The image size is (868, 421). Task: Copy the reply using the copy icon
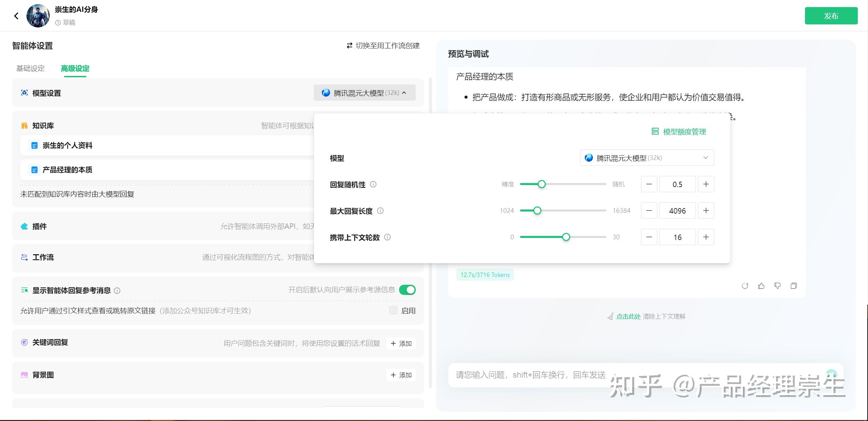pyautogui.click(x=793, y=286)
